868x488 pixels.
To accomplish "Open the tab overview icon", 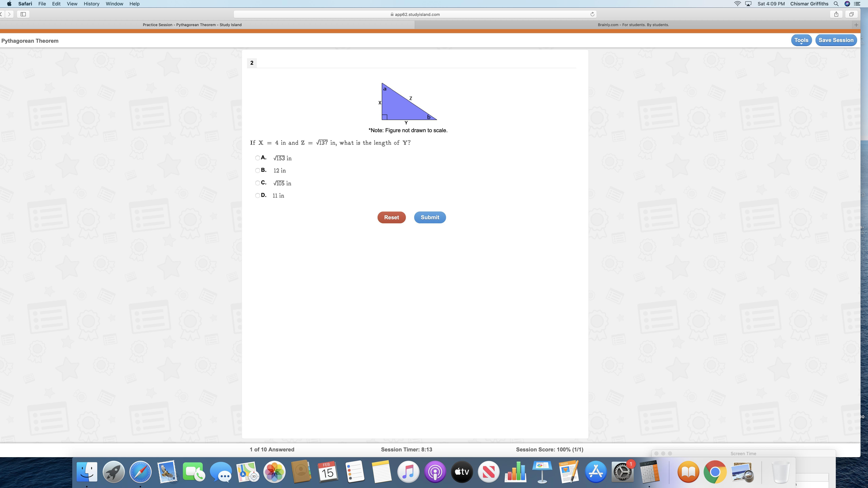I will coord(851,14).
